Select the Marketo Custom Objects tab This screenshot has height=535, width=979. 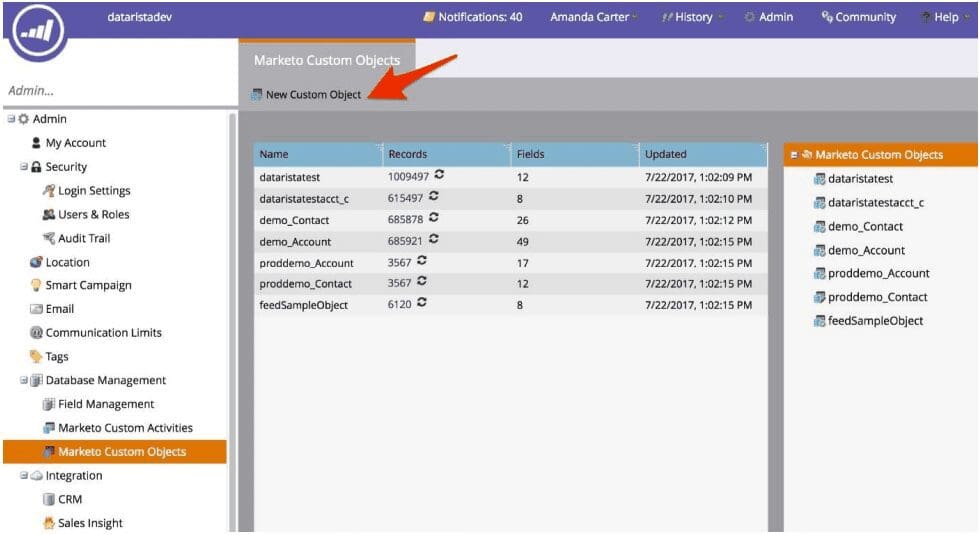coord(327,60)
